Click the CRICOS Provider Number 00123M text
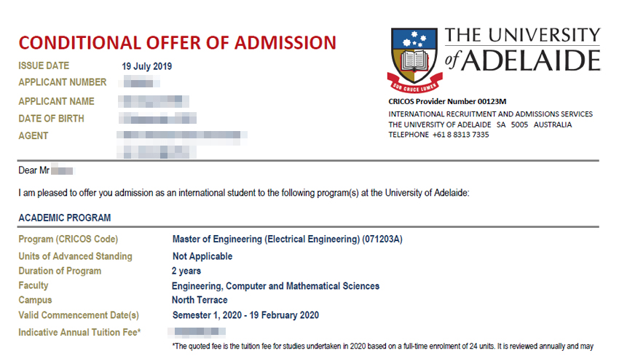Image resolution: width=619 pixels, height=364 pixels. point(447,101)
